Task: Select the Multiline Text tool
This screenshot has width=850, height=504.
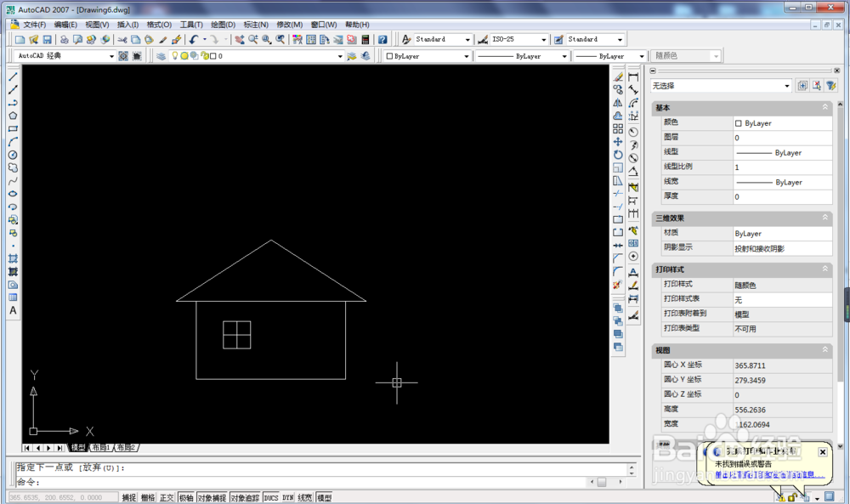Action: click(x=13, y=310)
